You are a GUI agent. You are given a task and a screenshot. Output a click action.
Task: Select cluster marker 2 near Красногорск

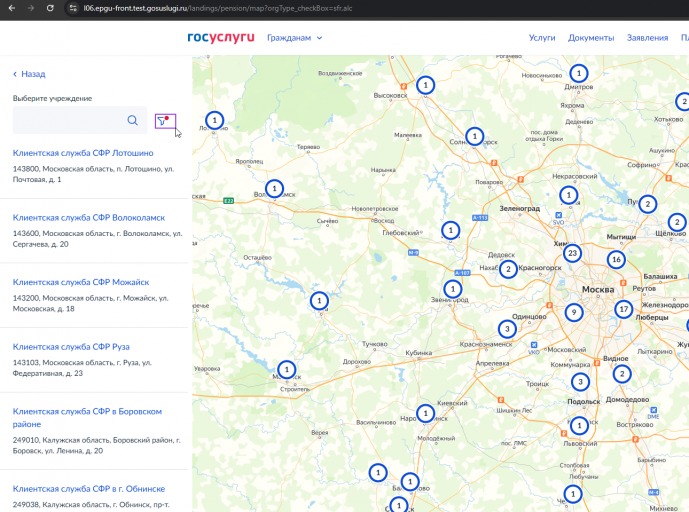508,269
